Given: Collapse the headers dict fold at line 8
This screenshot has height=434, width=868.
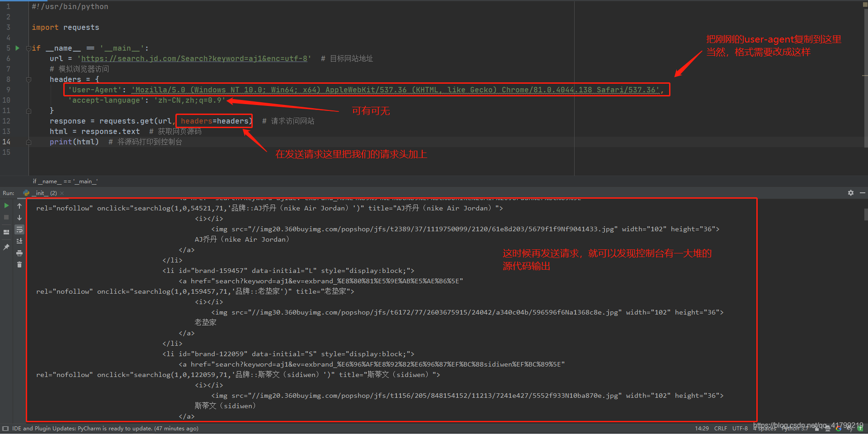Looking at the screenshot, I should pos(28,79).
